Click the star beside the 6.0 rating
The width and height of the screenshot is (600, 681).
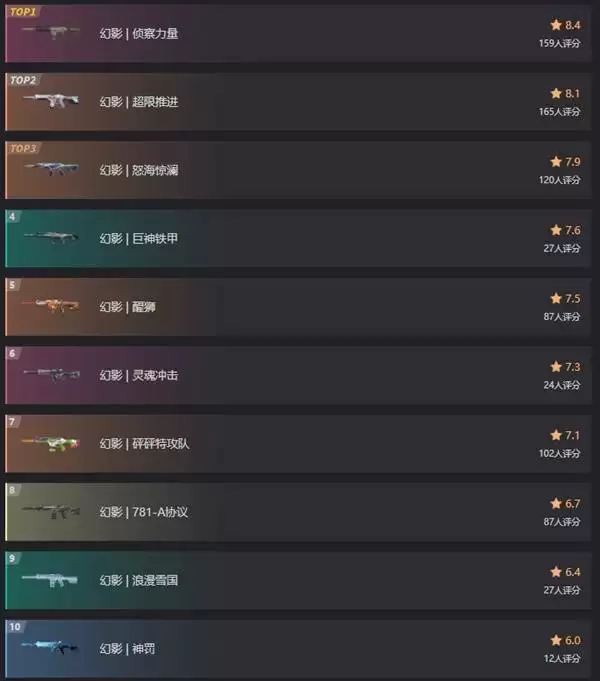(556, 640)
